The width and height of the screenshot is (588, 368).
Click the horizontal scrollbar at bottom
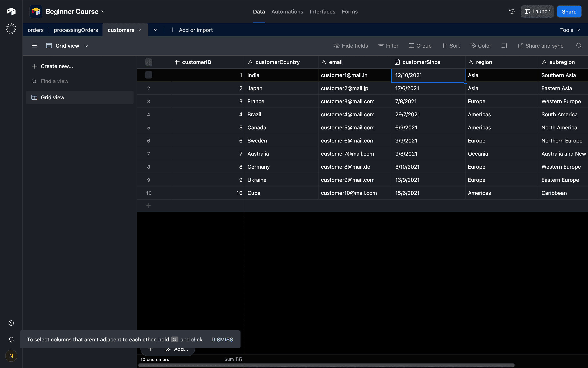click(x=326, y=365)
